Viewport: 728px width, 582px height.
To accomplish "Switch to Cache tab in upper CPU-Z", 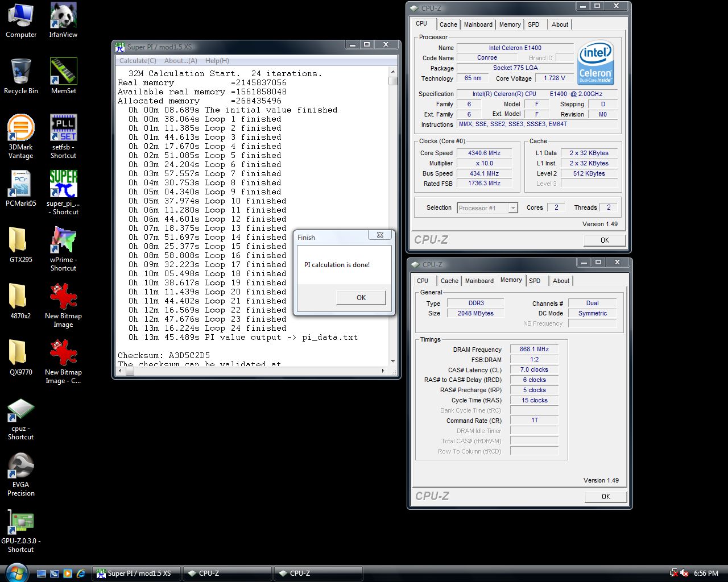I will click(x=448, y=24).
